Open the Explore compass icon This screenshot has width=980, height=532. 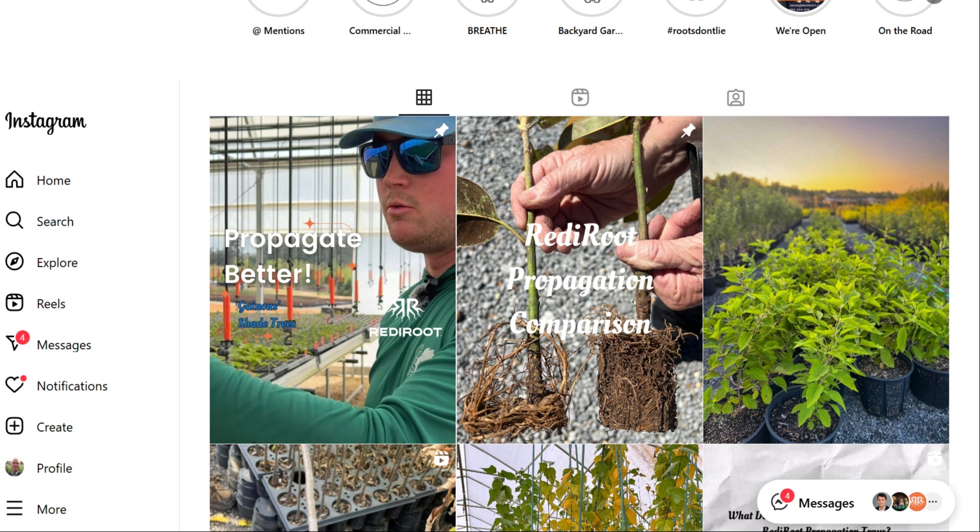coord(15,262)
